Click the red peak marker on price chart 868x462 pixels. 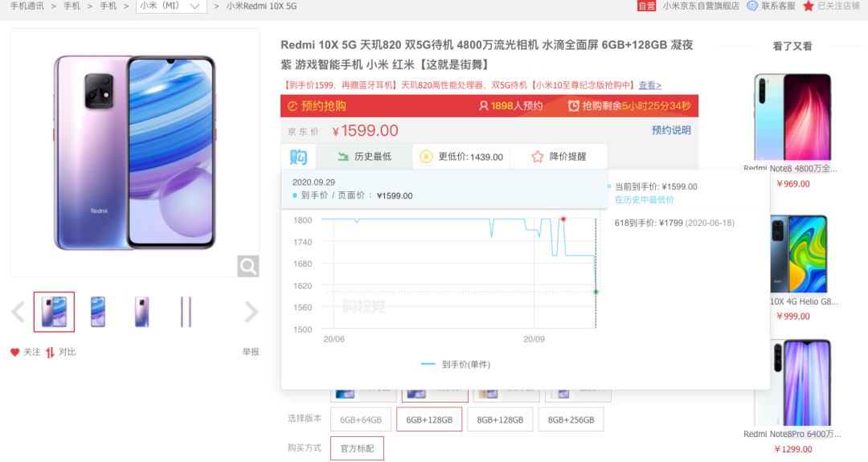(x=563, y=219)
